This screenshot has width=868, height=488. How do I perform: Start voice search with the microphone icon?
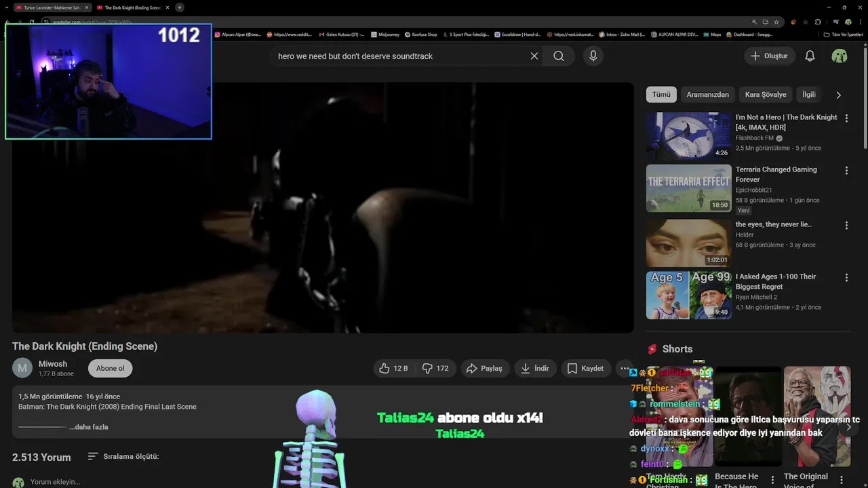[x=593, y=56]
